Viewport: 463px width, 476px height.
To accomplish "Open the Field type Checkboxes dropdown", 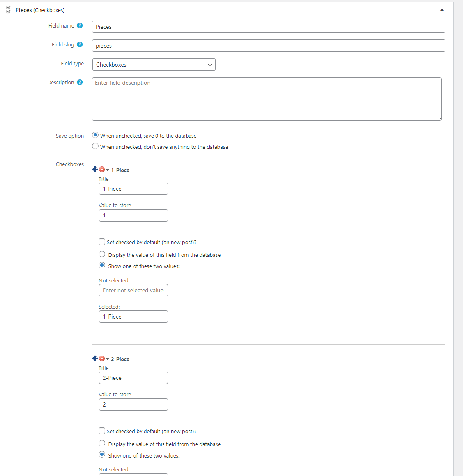I will click(154, 65).
